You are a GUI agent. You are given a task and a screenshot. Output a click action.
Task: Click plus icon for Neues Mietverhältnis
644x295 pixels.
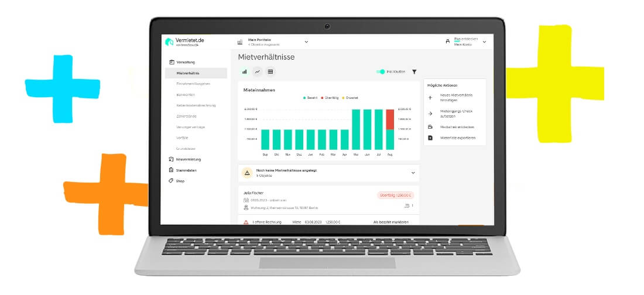[x=430, y=97]
